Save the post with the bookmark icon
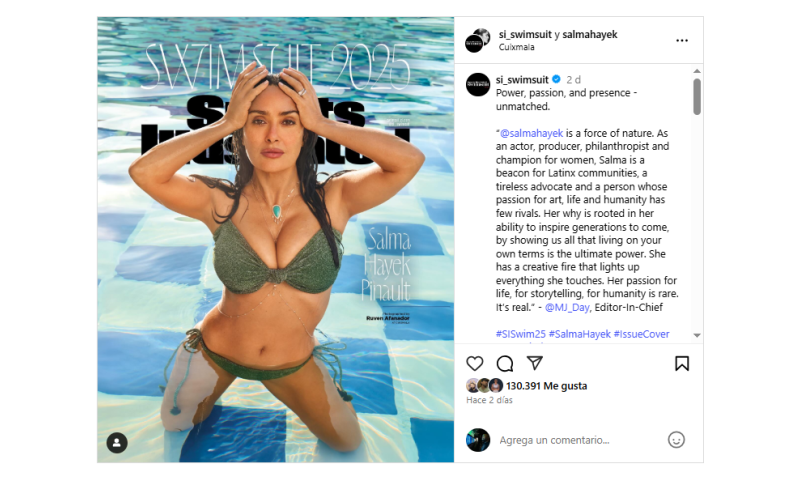800x485 pixels. pos(682,363)
